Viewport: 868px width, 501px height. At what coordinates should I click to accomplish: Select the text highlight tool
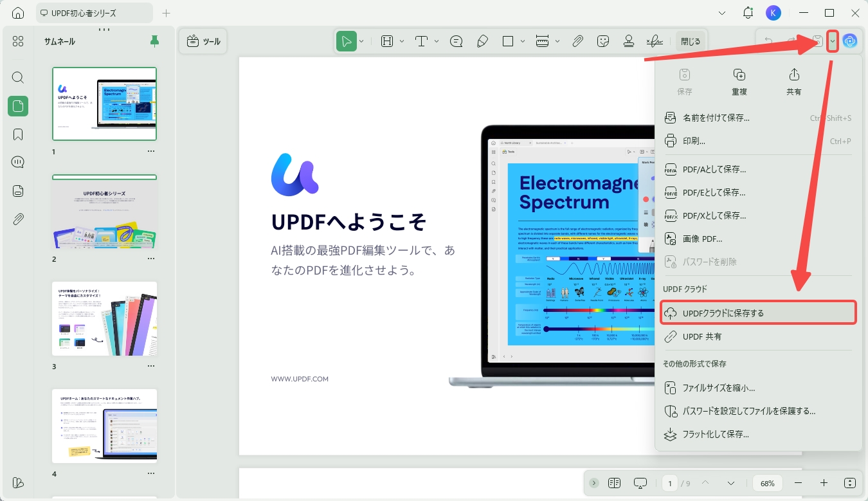(x=387, y=41)
